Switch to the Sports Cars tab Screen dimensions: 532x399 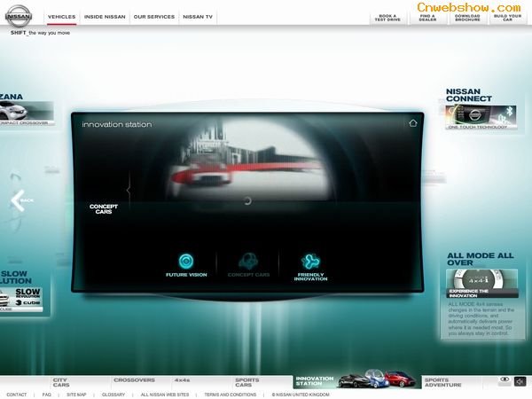pos(247,382)
